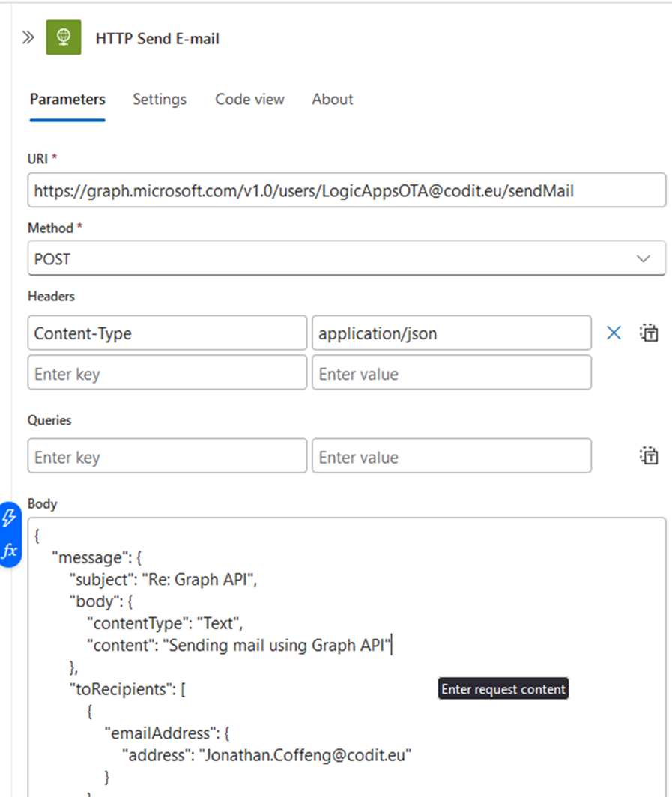View the About tab
Screen dimensions: 672x797
pos(332,99)
